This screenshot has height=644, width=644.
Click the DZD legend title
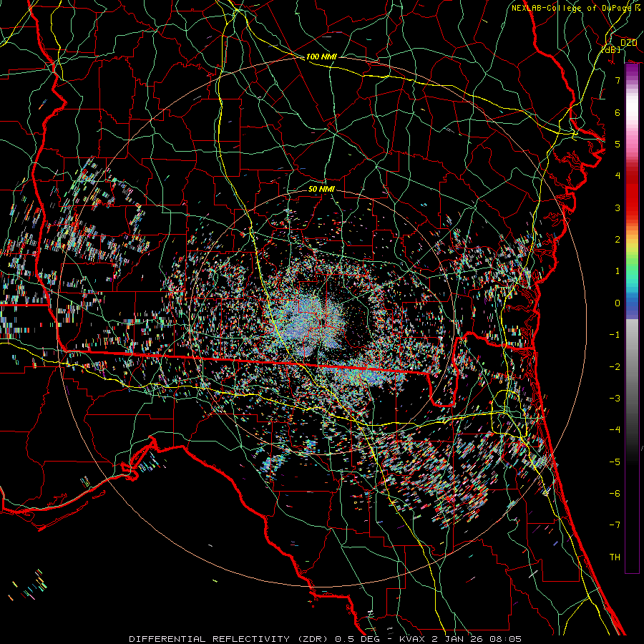tap(628, 43)
